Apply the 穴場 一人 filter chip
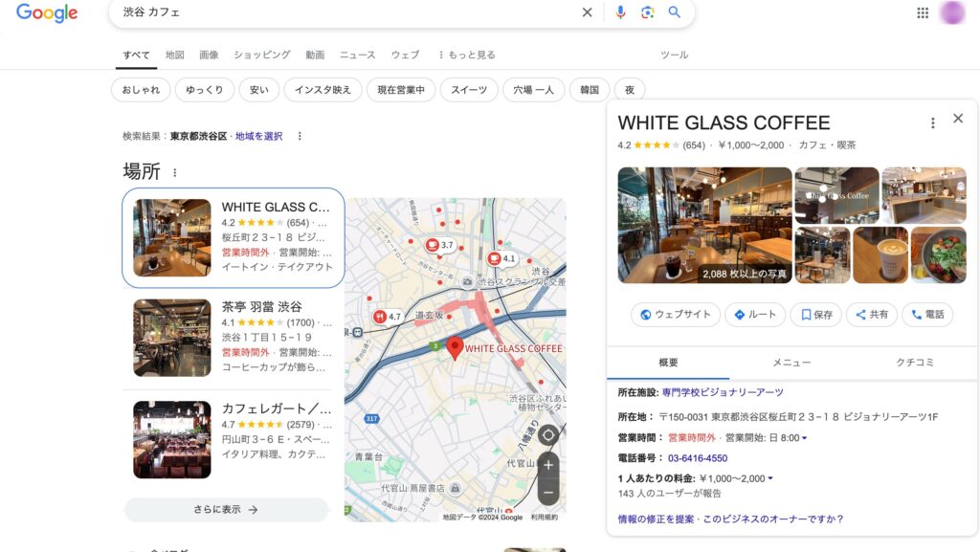Image resolution: width=980 pixels, height=552 pixels. (x=534, y=90)
